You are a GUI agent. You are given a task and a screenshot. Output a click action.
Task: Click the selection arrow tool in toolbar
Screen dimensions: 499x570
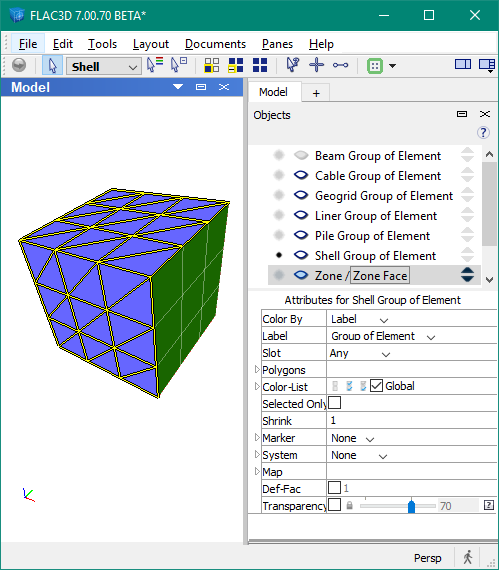click(x=53, y=66)
